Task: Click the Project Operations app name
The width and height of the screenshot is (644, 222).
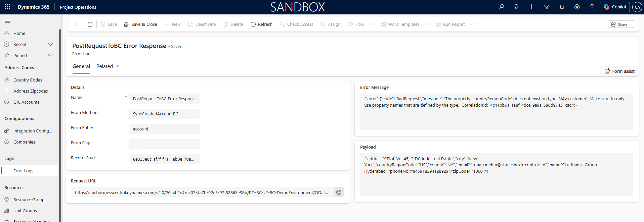Action: click(78, 7)
